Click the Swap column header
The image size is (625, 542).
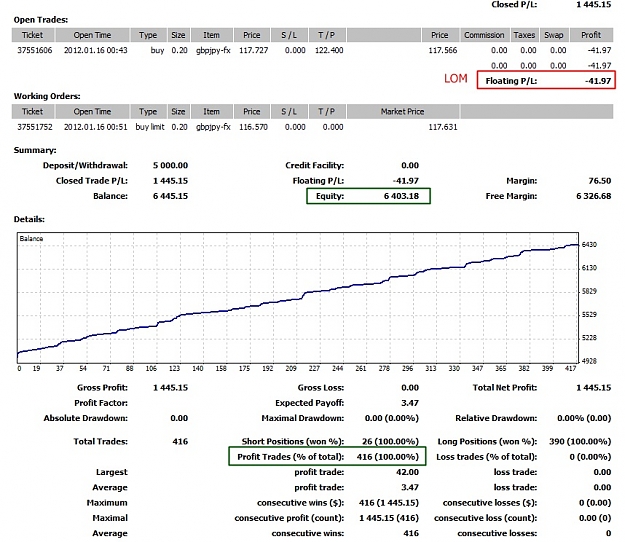554,35
